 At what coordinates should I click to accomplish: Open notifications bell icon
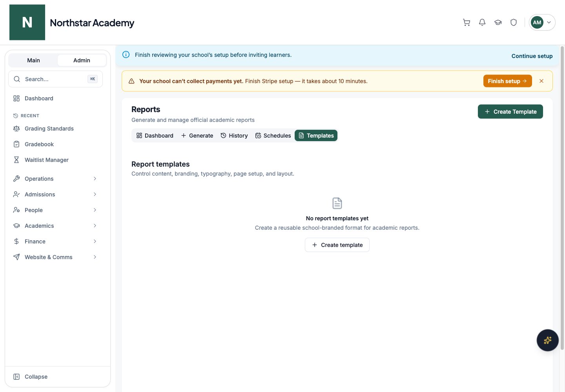pos(482,22)
